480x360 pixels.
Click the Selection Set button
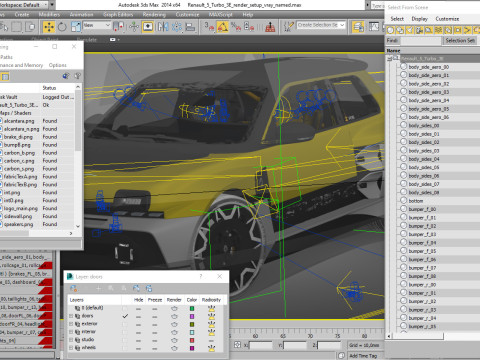click(460, 41)
